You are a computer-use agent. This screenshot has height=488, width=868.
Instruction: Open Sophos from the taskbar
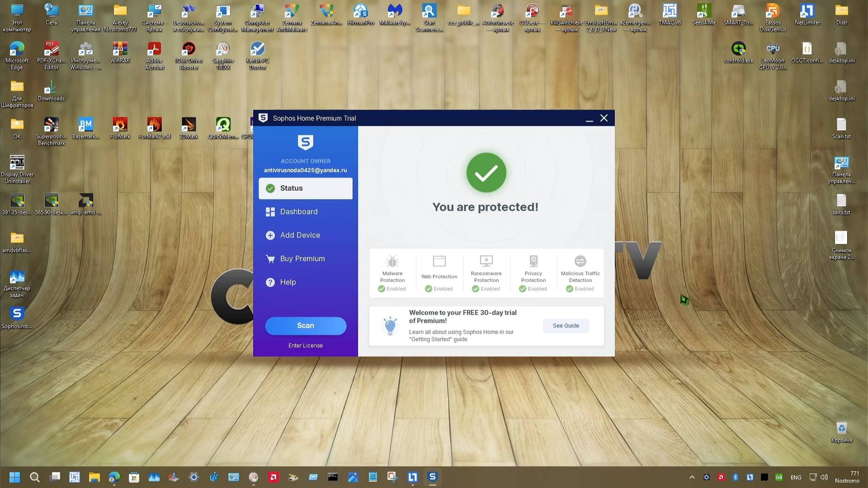tap(432, 477)
